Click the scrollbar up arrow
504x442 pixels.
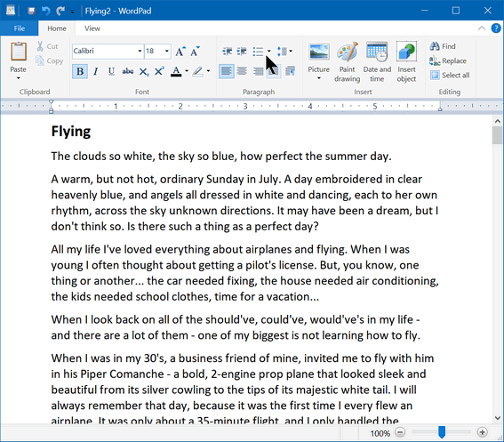pyautogui.click(x=497, y=121)
